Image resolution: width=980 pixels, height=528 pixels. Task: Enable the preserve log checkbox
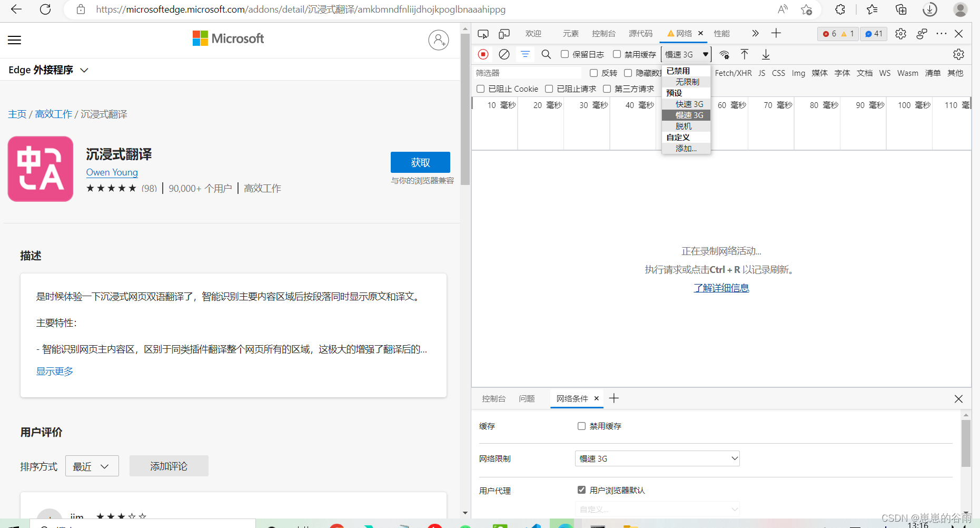pyautogui.click(x=565, y=54)
